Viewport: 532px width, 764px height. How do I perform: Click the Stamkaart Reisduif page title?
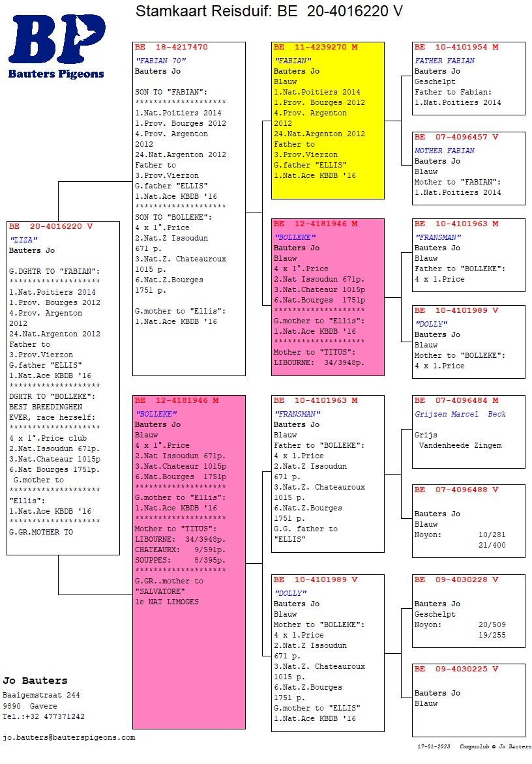coord(269,11)
